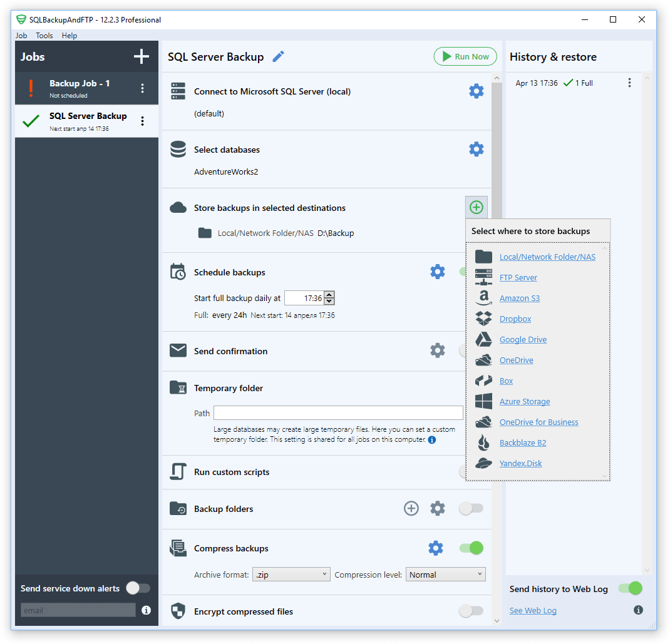670x644 pixels.
Task: Click green add destination plus icon
Action: (x=476, y=208)
